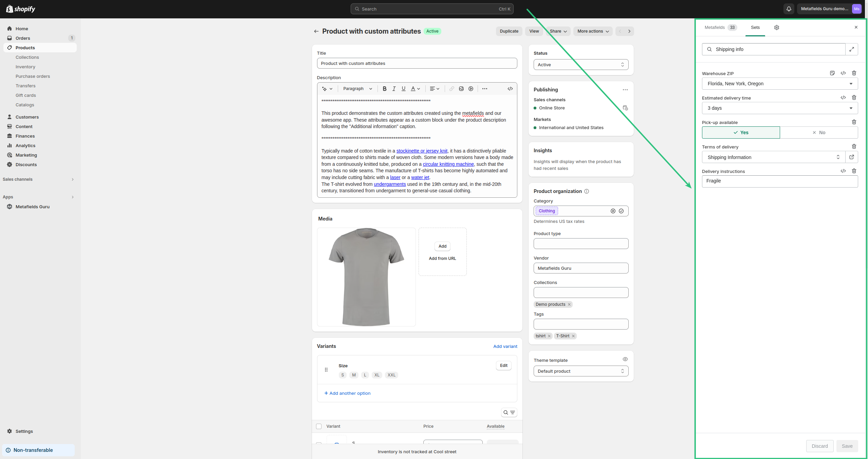Image resolution: width=868 pixels, height=459 pixels.
Task: Open the Paragraph style dropdown
Action: pyautogui.click(x=357, y=89)
